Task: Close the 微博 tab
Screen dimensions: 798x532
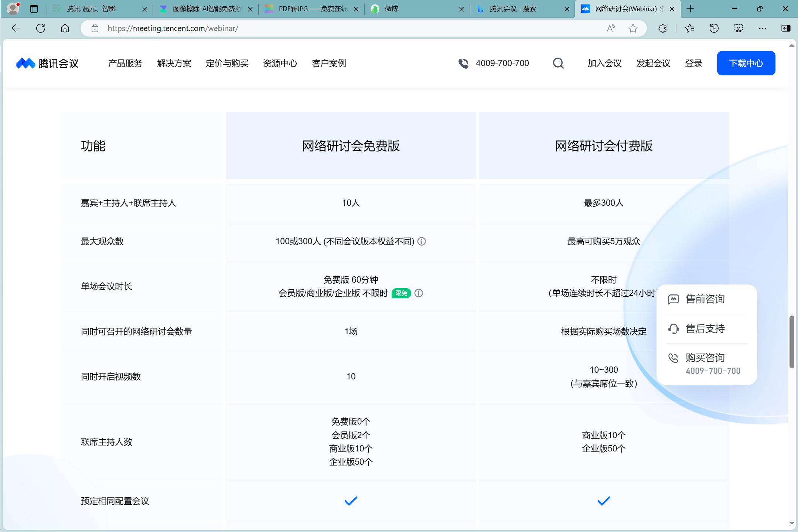Action: pos(461,9)
